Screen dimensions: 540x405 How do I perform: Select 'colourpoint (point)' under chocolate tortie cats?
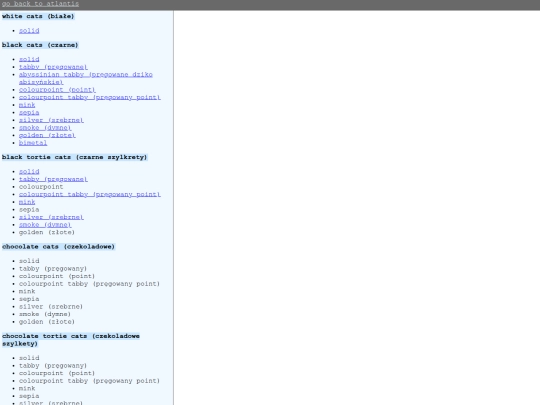pyautogui.click(x=57, y=373)
